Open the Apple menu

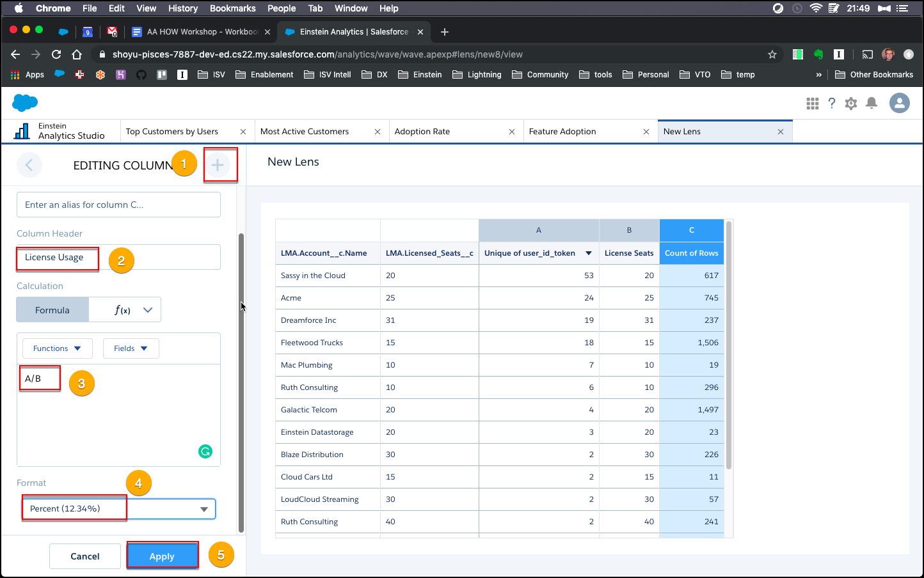(18, 8)
